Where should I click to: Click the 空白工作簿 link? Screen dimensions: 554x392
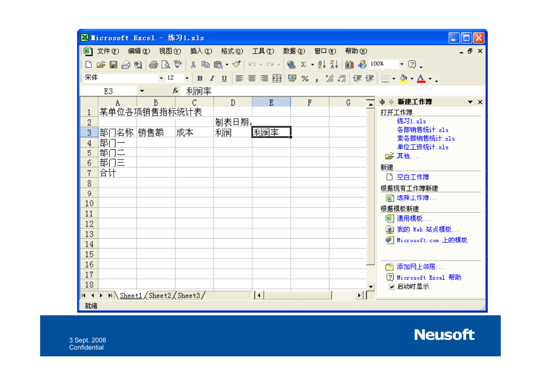click(413, 177)
